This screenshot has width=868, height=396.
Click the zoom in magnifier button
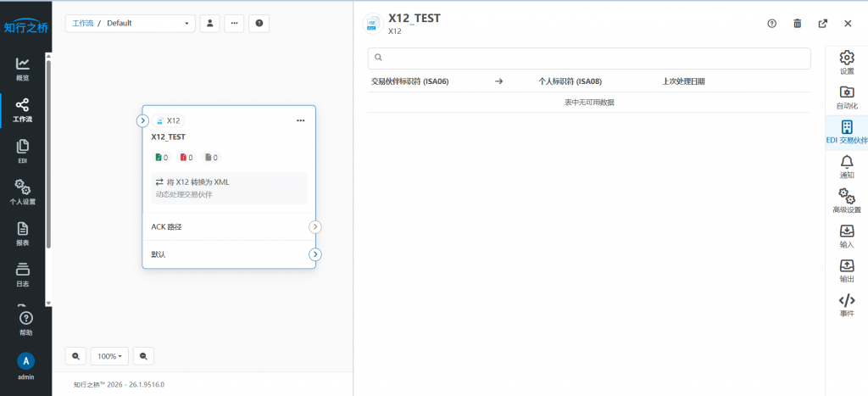coord(75,356)
